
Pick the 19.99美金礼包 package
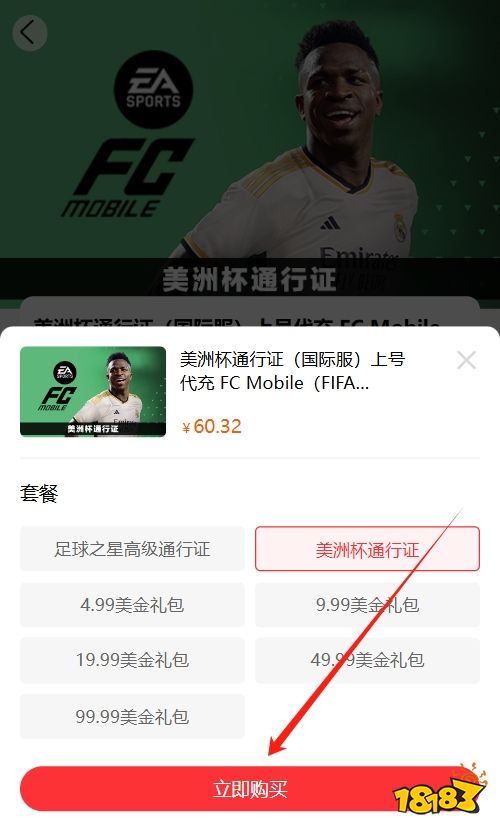point(132,660)
